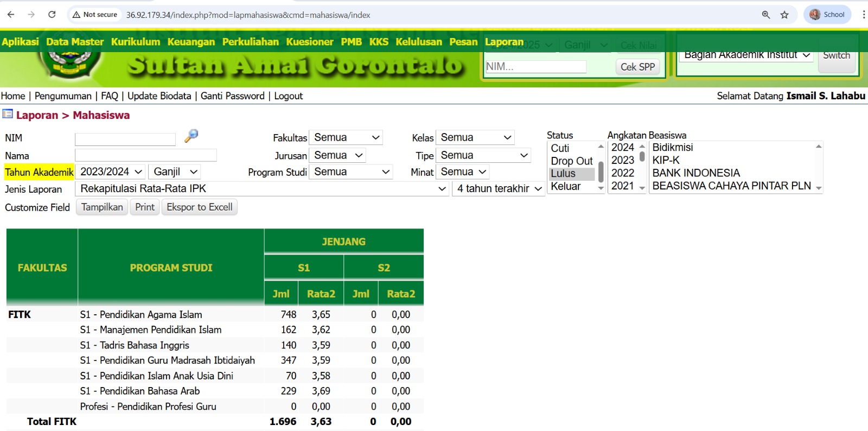Click the Tampilkan button
Screen dimensions: 868x431
click(x=102, y=207)
